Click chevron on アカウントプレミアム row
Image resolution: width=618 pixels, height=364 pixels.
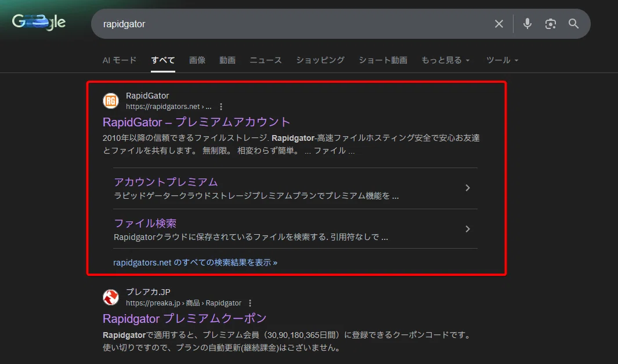point(468,188)
